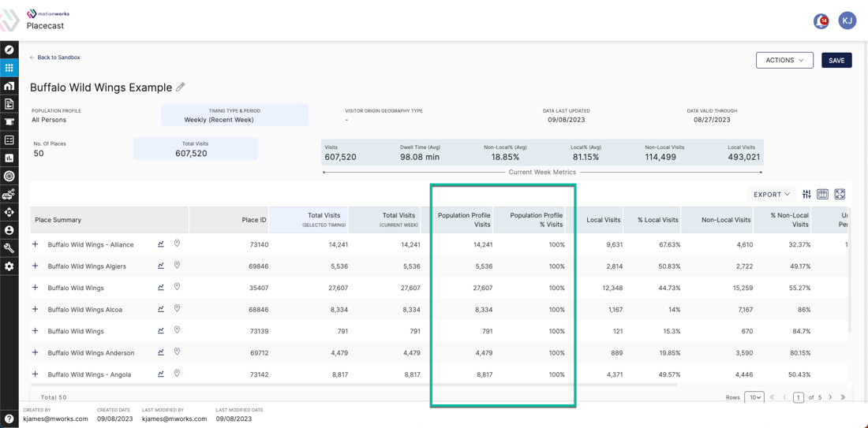The height and width of the screenshot is (428, 868).
Task: Open trend chart for Buffalo Wild Wings Alcoa
Action: coord(161,308)
